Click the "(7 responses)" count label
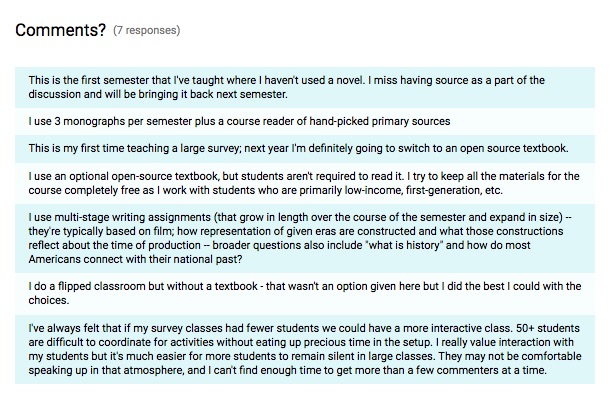Viewport: 616px width, 408px height. tap(147, 30)
